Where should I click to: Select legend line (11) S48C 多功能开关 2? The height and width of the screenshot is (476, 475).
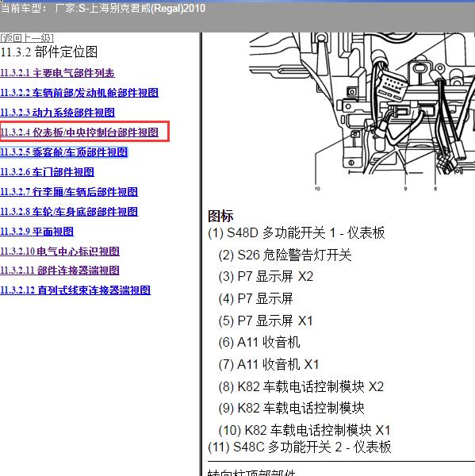coord(300,447)
